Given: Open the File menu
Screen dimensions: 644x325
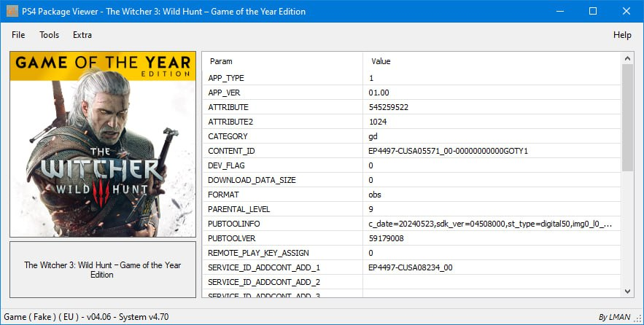Looking at the screenshot, I should [x=18, y=35].
